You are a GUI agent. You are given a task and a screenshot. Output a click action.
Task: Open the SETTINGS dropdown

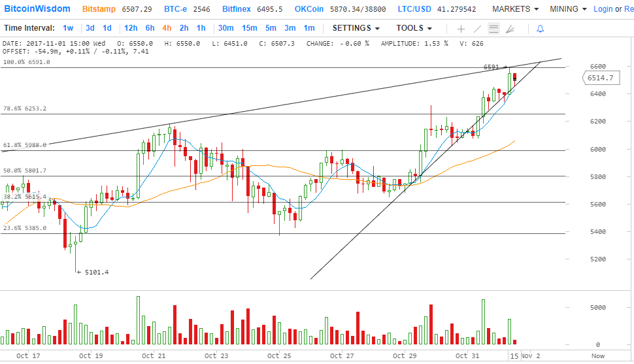[x=356, y=28]
